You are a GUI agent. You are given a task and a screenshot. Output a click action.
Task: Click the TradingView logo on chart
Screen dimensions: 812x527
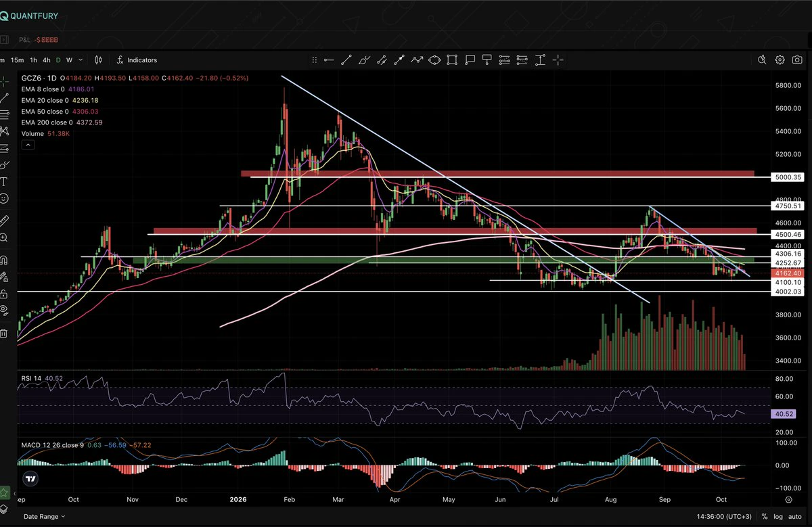30,478
